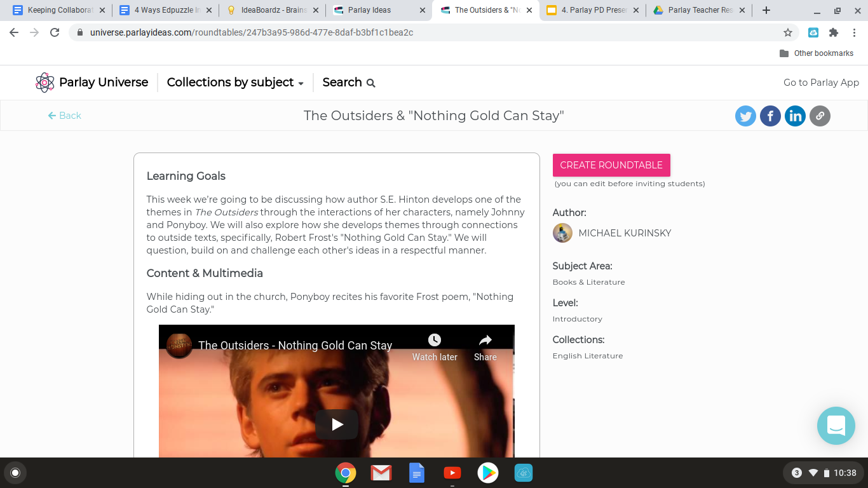Screen dimensions: 868x488
Task: Share page on LinkedIn
Action: click(x=795, y=116)
